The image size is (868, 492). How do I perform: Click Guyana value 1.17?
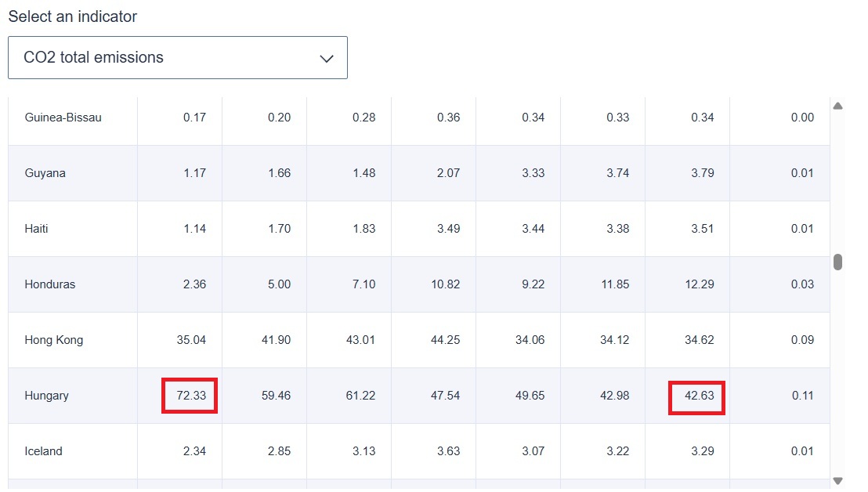pyautogui.click(x=194, y=173)
